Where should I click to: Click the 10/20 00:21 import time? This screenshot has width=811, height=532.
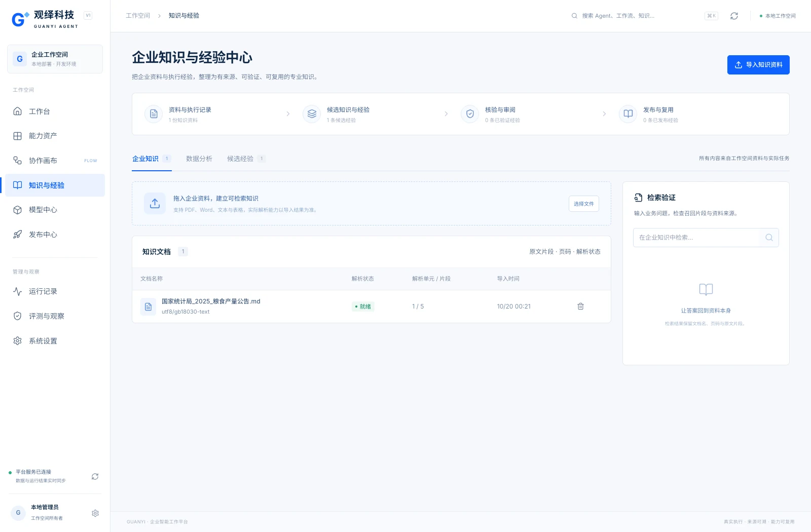click(514, 307)
